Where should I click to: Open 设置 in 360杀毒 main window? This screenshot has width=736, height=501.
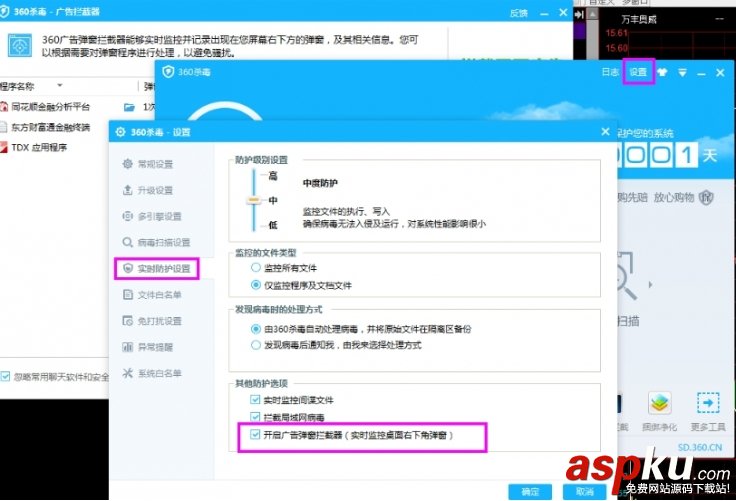click(638, 72)
